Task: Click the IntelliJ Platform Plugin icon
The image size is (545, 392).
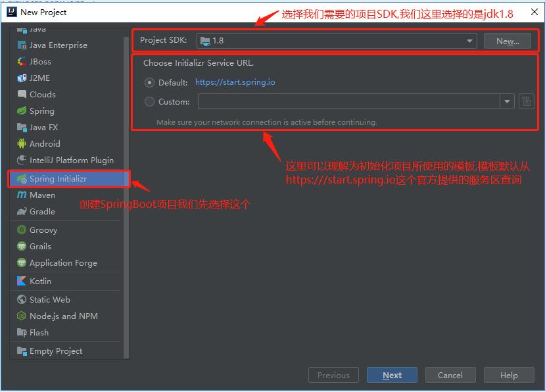Action: coord(22,160)
